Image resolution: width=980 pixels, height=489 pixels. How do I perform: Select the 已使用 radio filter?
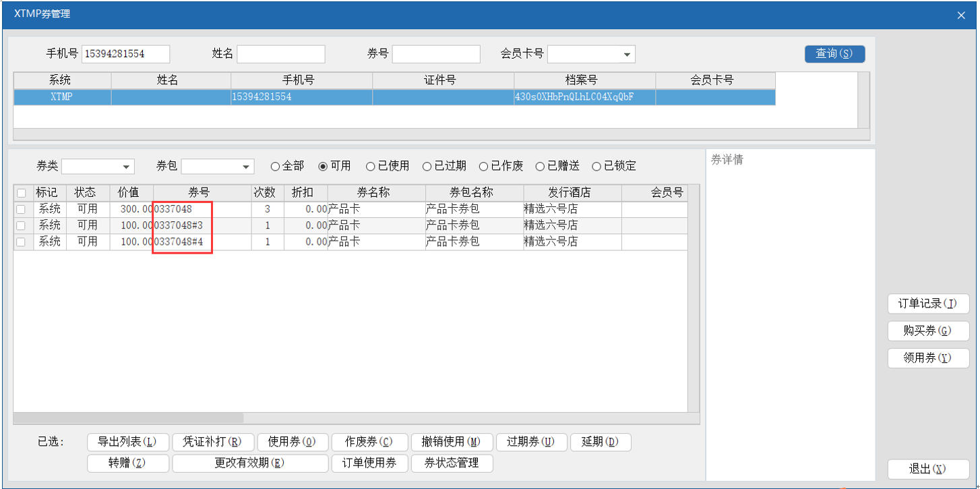tap(371, 166)
